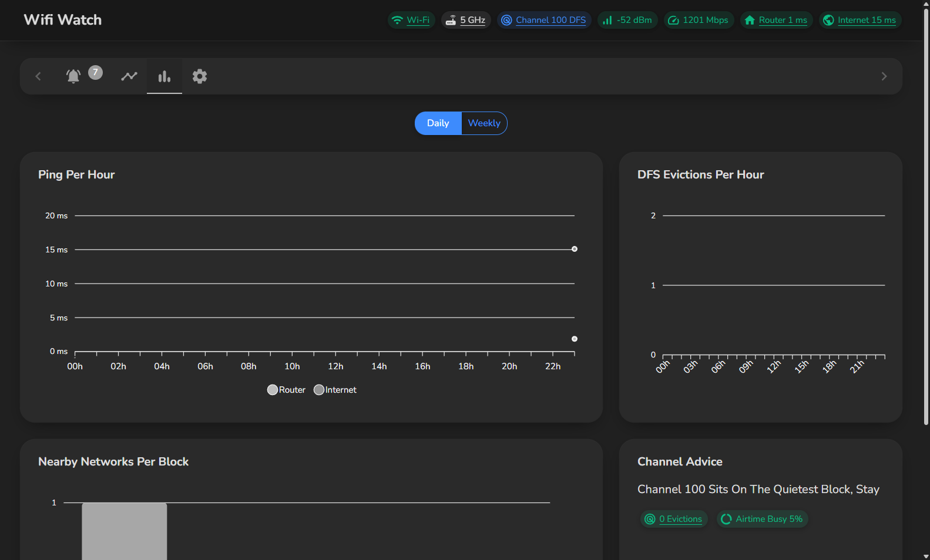The width and height of the screenshot is (930, 560).
Task: Select the bar chart statistics tab
Action: click(164, 76)
